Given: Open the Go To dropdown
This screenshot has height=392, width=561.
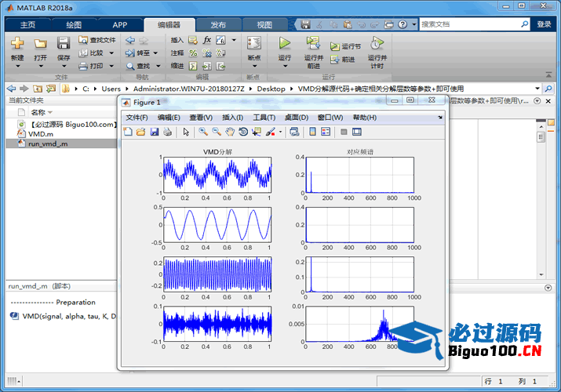Looking at the screenshot, I should (142, 53).
